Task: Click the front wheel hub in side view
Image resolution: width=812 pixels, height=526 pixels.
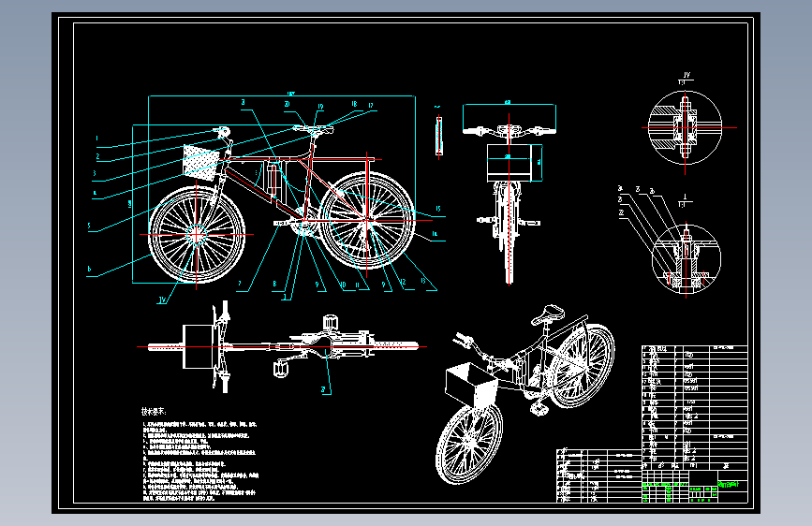Action: pos(197,235)
